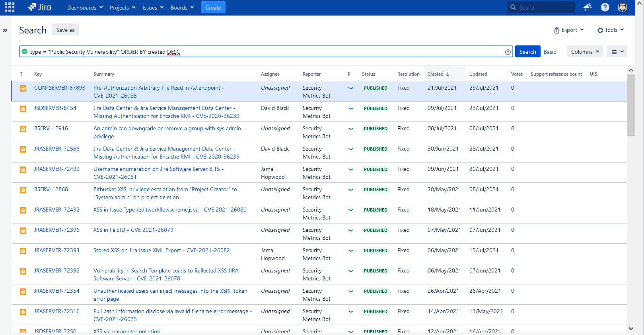644x335 pixels.
Task: Open the Boards menu
Action: click(x=182, y=8)
